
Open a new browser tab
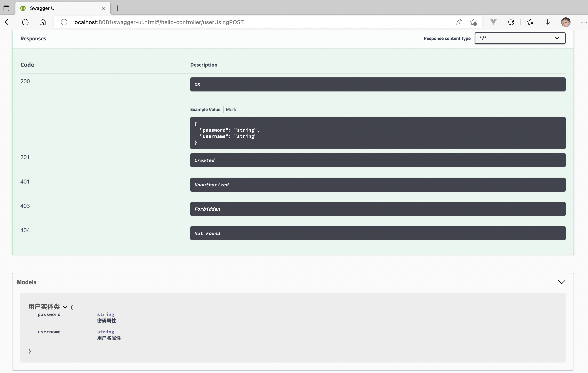pyautogui.click(x=118, y=8)
